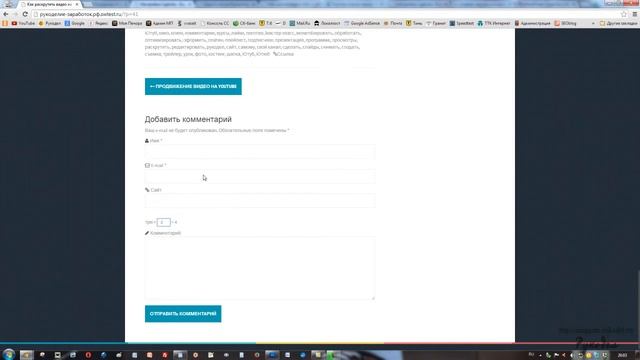Launch Opera from the taskbar
640x360 pixels.
[x=88, y=355]
